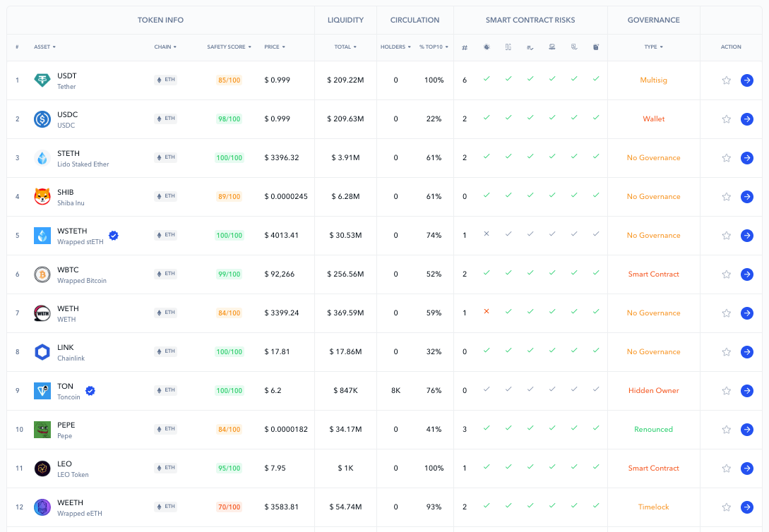Click the 70/100 safety score badge
This screenshot has width=769, height=532.
[229, 507]
